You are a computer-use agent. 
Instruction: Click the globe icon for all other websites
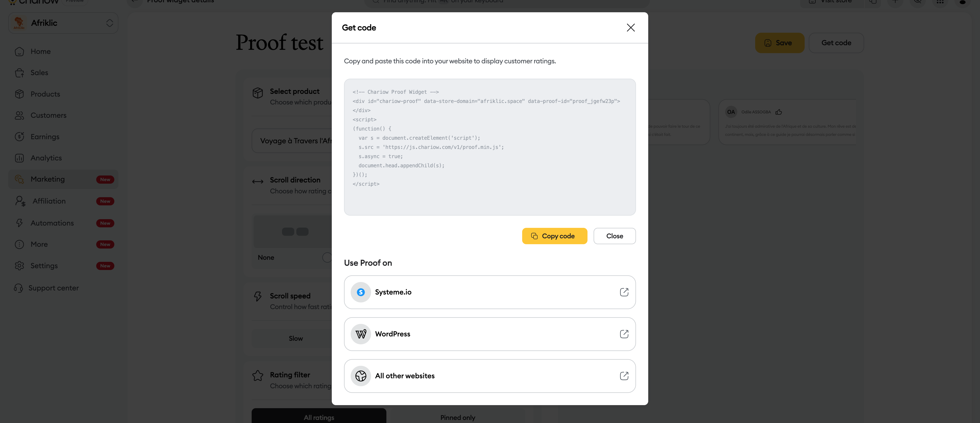click(361, 376)
